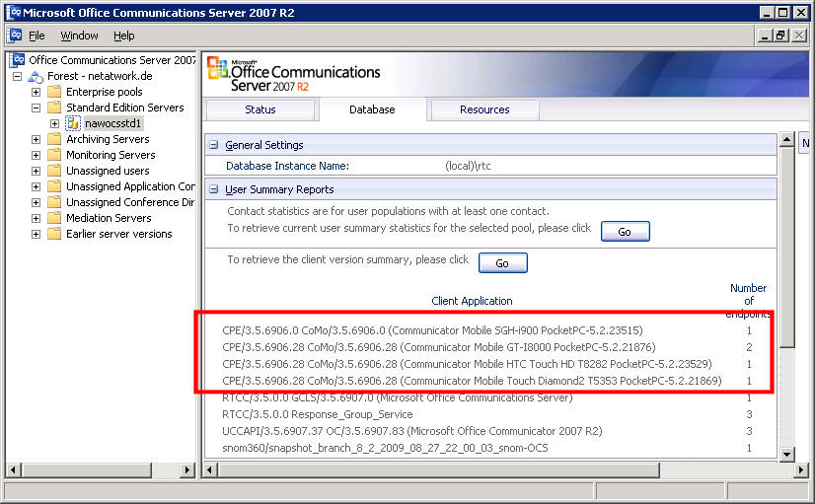The height and width of the screenshot is (504, 815).
Task: Open the Window menu
Action: (80, 36)
